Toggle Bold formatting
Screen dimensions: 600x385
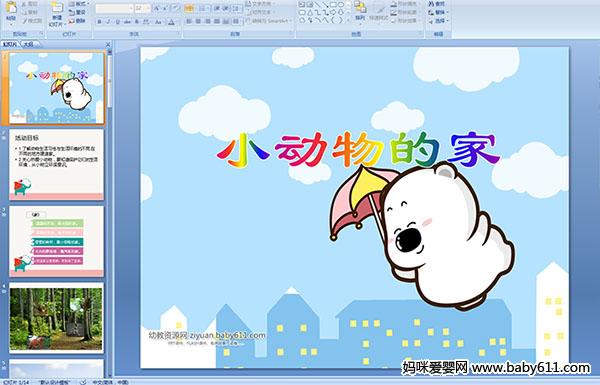[99, 22]
